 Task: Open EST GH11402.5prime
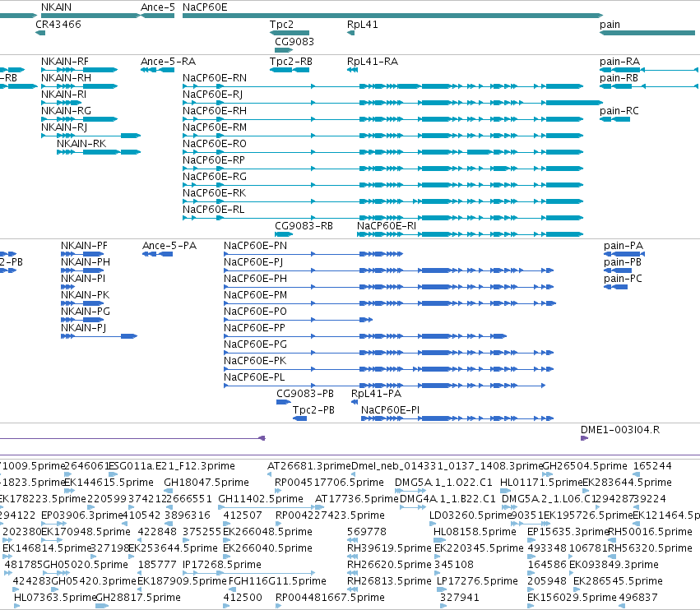point(261,499)
